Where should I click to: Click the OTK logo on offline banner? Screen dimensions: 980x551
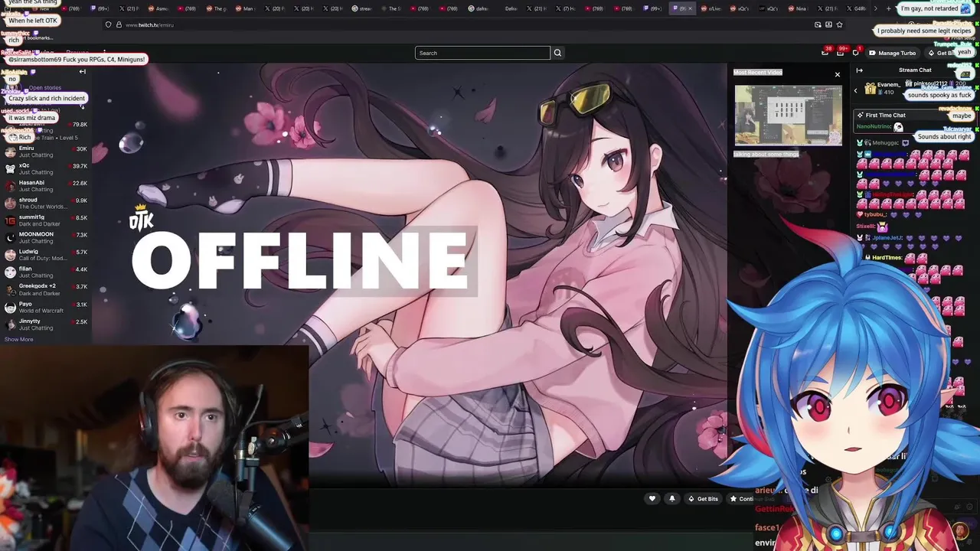coord(141,219)
